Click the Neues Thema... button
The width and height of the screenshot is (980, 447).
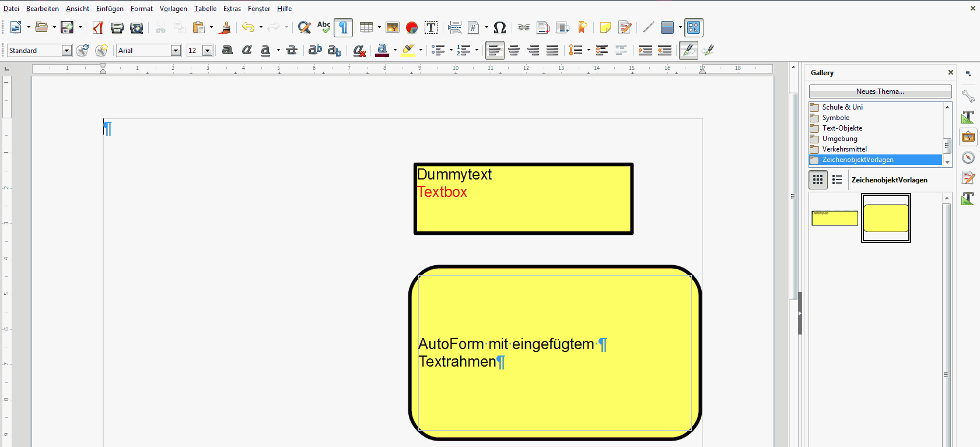click(x=880, y=91)
